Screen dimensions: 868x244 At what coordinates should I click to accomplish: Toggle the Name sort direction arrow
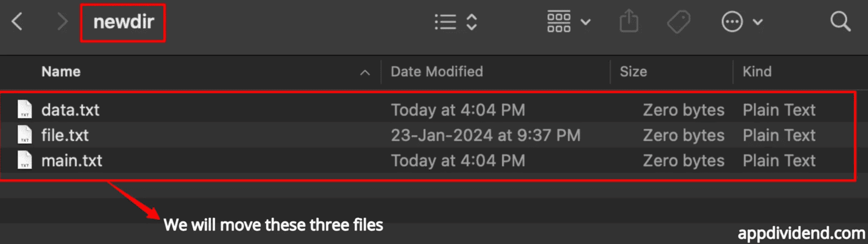pyautogui.click(x=365, y=72)
